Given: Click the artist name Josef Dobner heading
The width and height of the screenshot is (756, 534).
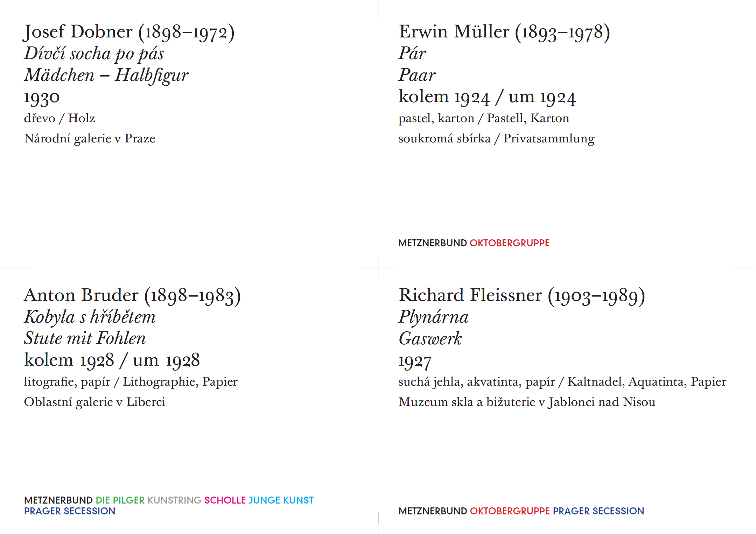Looking at the screenshot, I should click(129, 32).
